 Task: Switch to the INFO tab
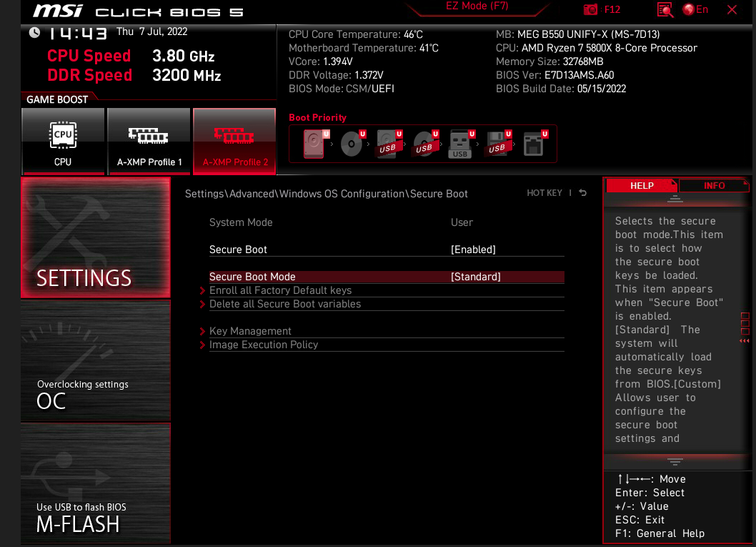click(x=714, y=186)
